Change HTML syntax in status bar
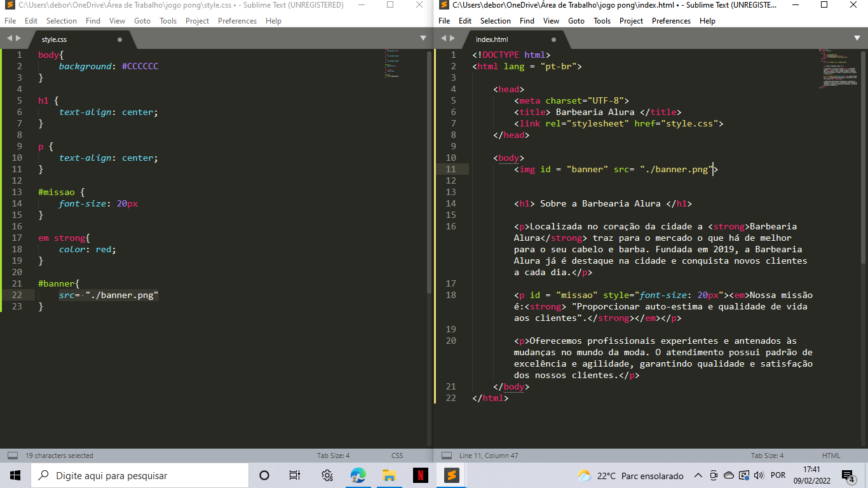 (831, 456)
